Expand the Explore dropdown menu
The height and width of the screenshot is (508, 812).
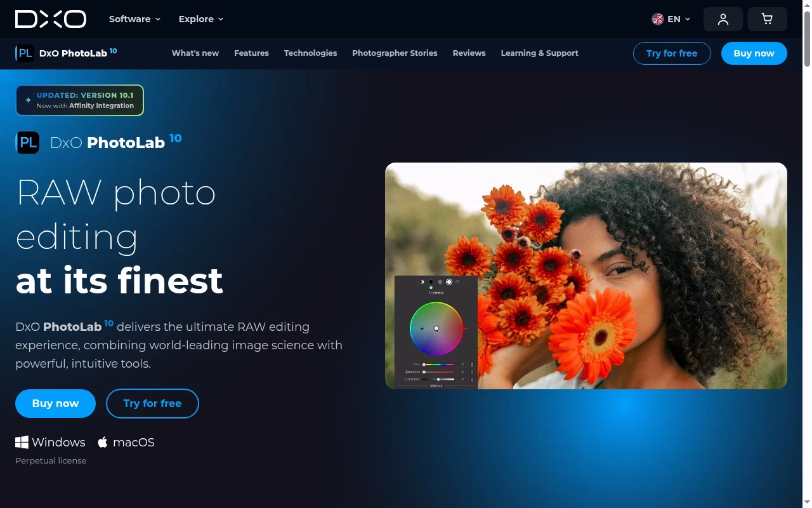click(x=201, y=19)
